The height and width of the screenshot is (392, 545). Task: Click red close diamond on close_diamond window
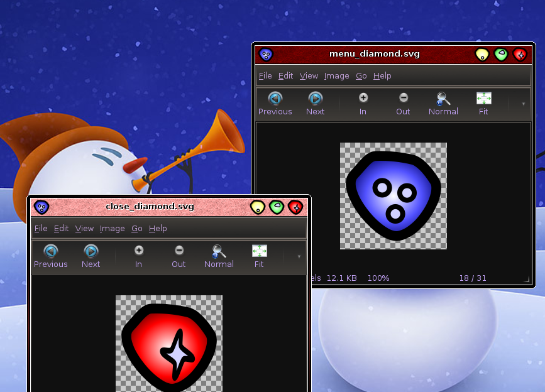[x=295, y=207]
